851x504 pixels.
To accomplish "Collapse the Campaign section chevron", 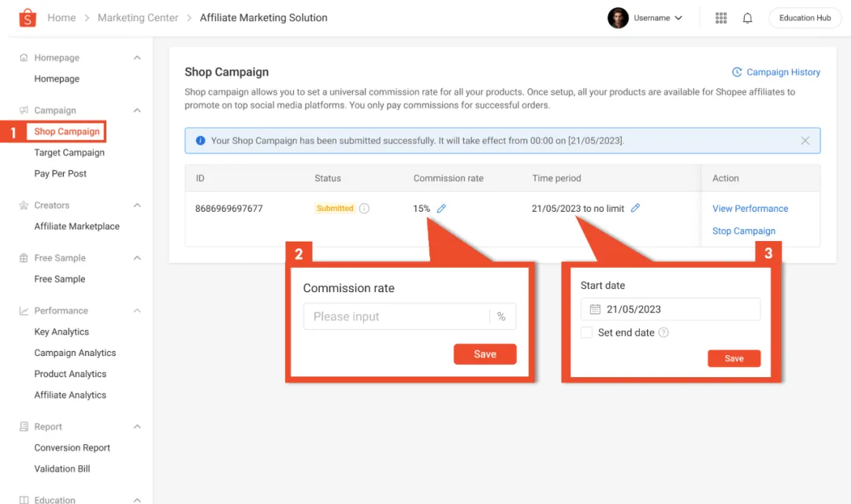I will 137,110.
